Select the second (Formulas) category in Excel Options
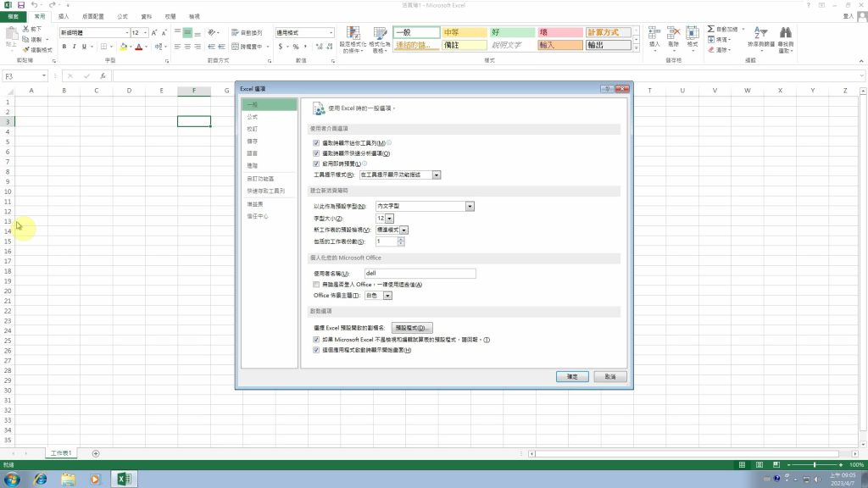The image size is (868, 488). 270,117
